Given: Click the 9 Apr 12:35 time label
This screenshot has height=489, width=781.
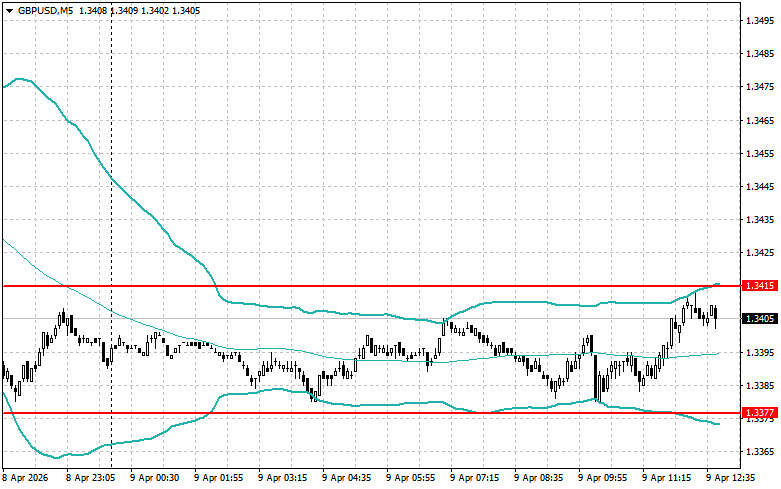Looking at the screenshot, I should point(731,478).
